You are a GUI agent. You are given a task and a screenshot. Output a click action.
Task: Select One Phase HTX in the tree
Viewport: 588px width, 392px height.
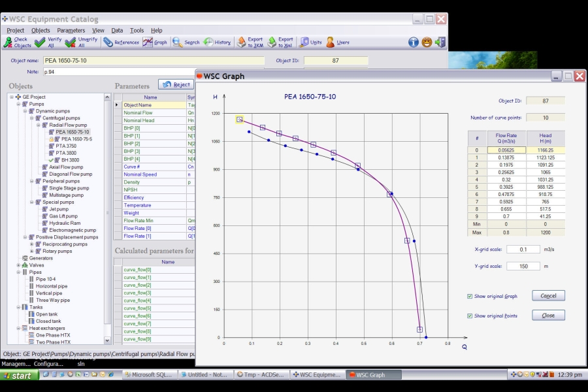53,335
